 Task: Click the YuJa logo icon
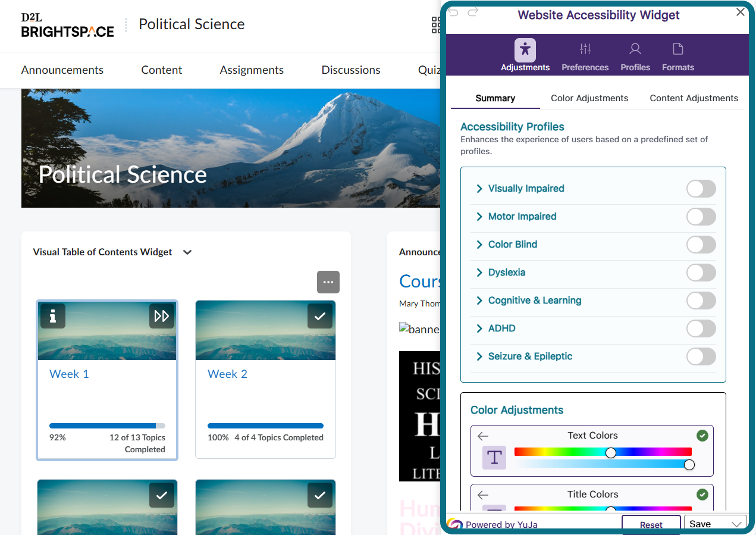[454, 524]
